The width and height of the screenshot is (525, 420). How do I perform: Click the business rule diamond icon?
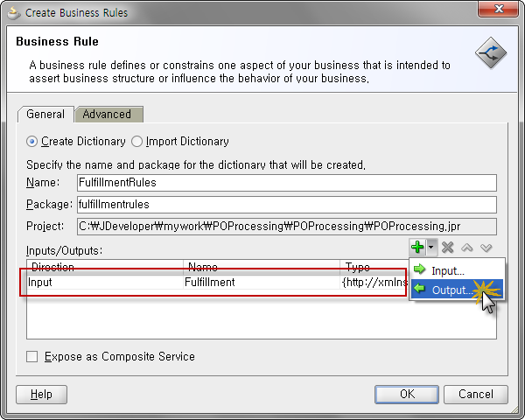pyautogui.click(x=491, y=52)
